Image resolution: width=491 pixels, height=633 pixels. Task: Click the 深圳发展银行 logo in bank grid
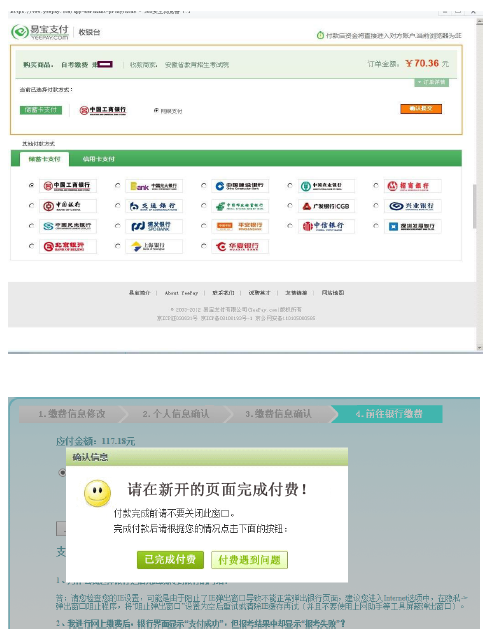(x=412, y=226)
